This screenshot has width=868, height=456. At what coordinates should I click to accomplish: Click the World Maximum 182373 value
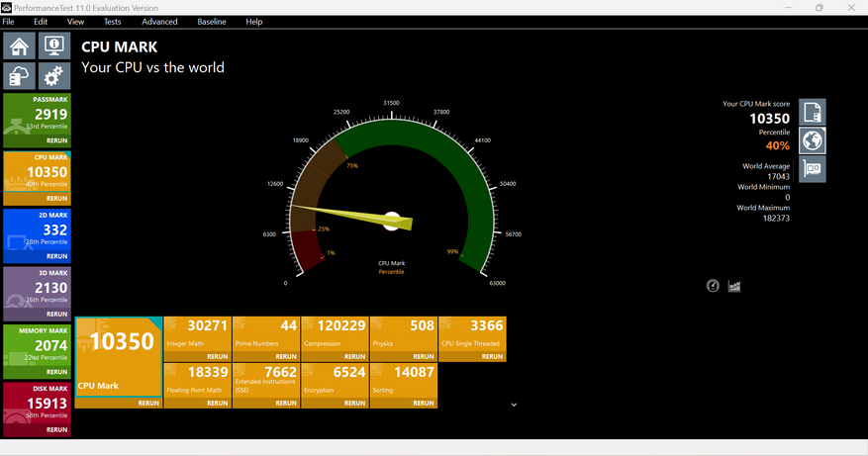coord(776,218)
